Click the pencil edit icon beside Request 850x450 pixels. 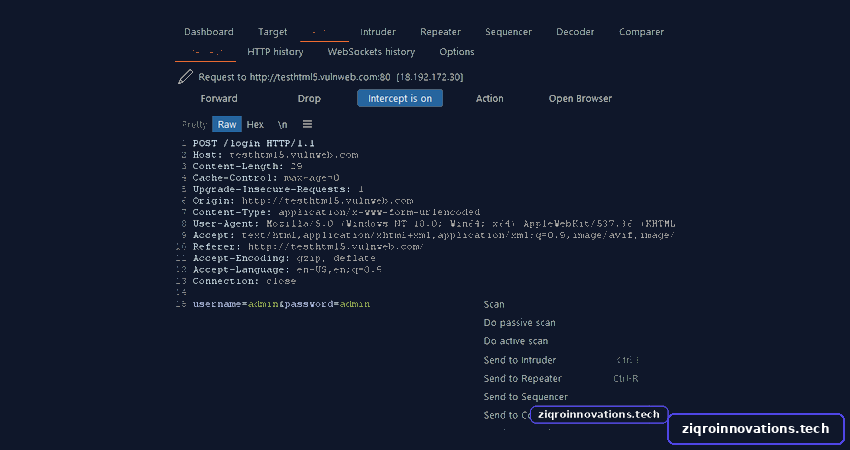[x=185, y=76]
